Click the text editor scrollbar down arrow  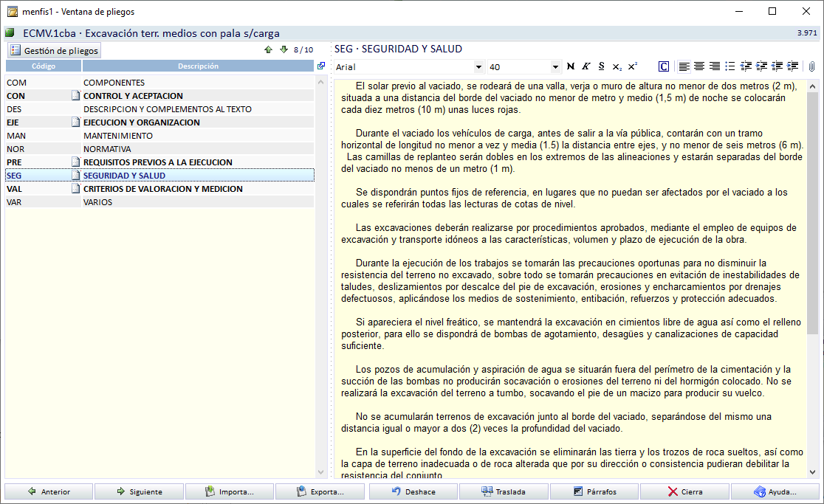click(x=812, y=472)
